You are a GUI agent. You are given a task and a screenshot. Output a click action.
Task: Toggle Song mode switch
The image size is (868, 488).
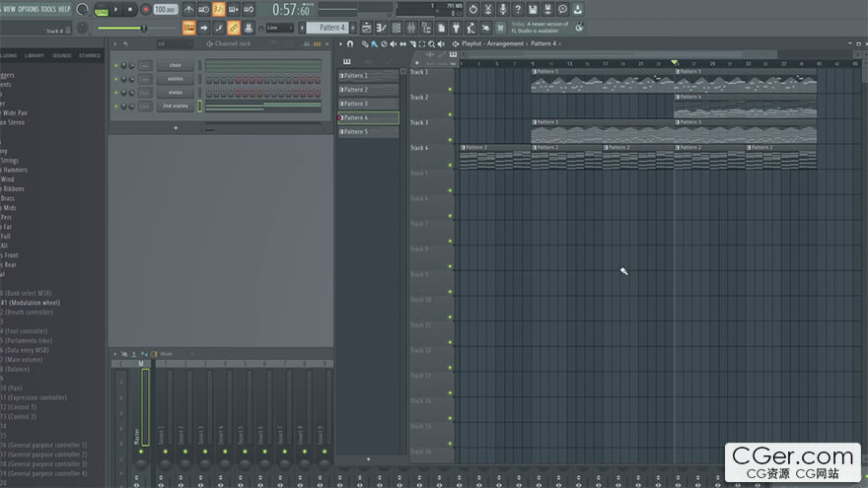[101, 12]
